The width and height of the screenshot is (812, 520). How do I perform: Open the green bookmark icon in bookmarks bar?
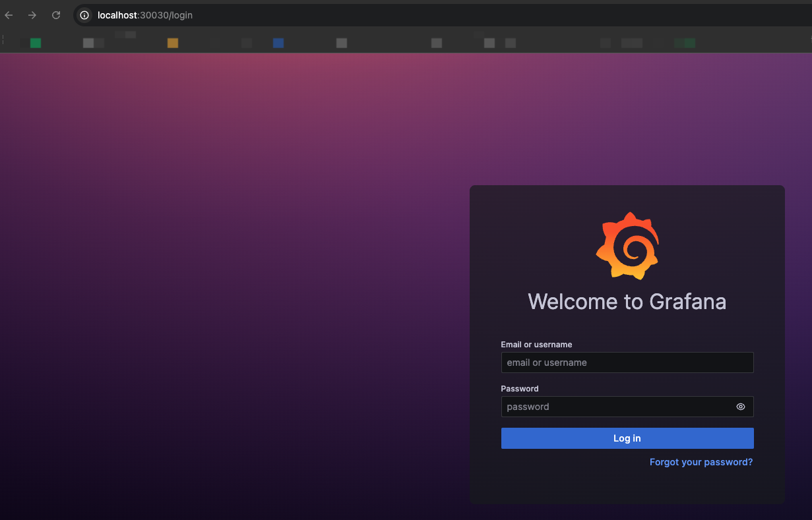pyautogui.click(x=36, y=43)
